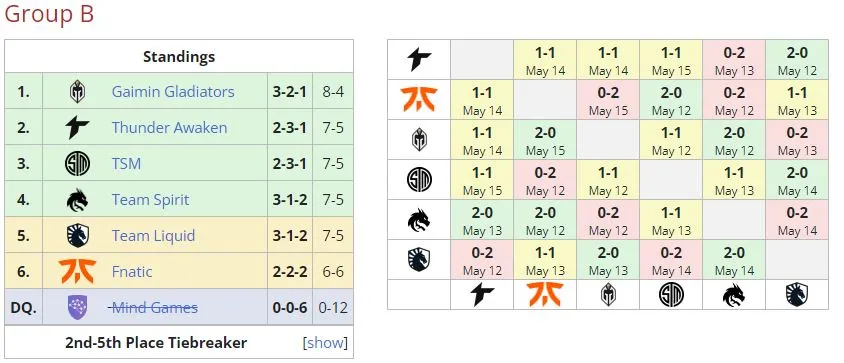The width and height of the screenshot is (844, 363).
Task: Open the Team Spirit team link
Action: pyautogui.click(x=150, y=200)
